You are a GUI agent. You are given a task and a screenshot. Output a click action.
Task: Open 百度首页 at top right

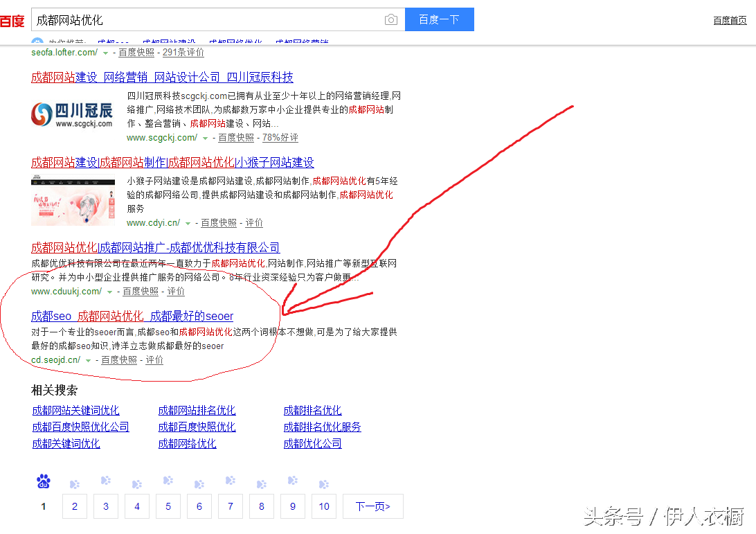(730, 20)
